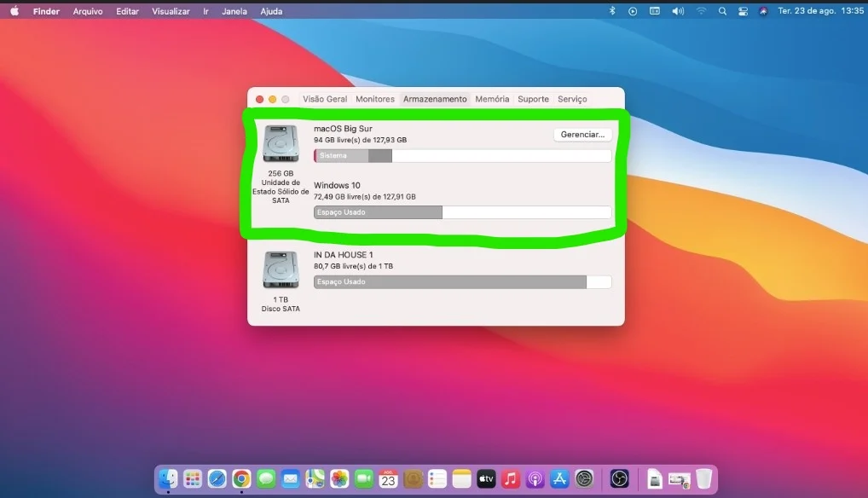868x498 pixels.
Task: Open Finder from the dock
Action: point(168,478)
